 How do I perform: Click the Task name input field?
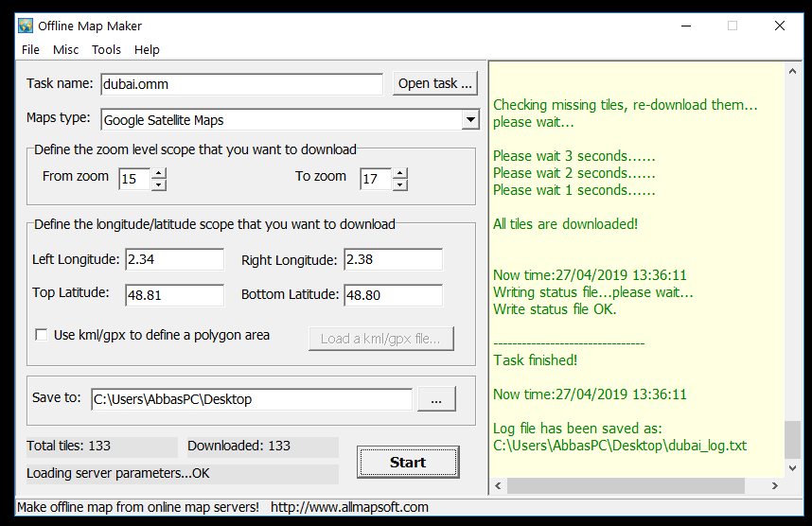tap(242, 84)
